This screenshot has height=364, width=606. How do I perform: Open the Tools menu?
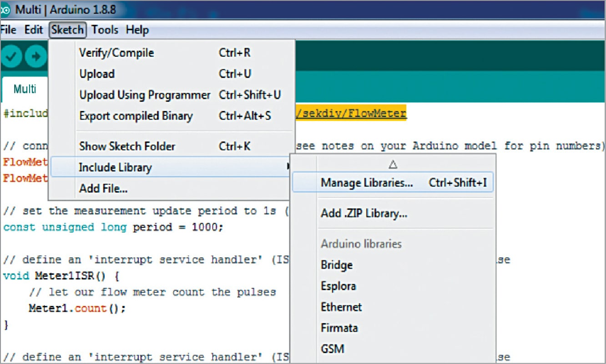(105, 30)
